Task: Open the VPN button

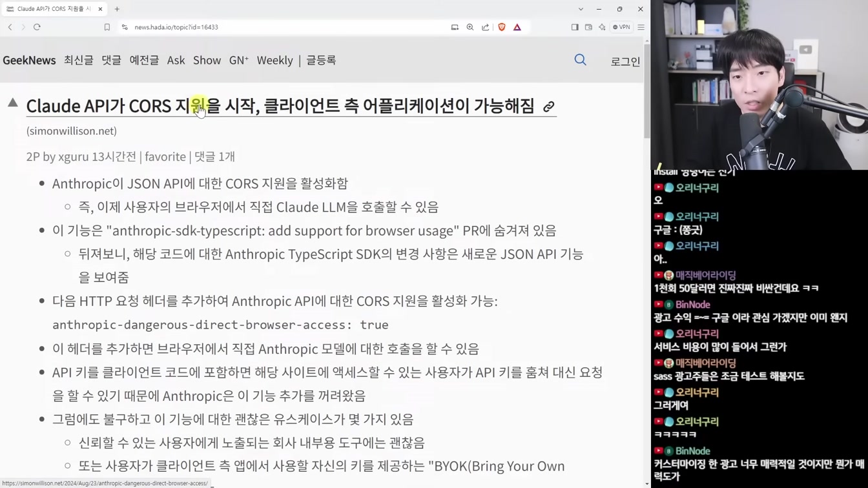Action: click(x=621, y=27)
